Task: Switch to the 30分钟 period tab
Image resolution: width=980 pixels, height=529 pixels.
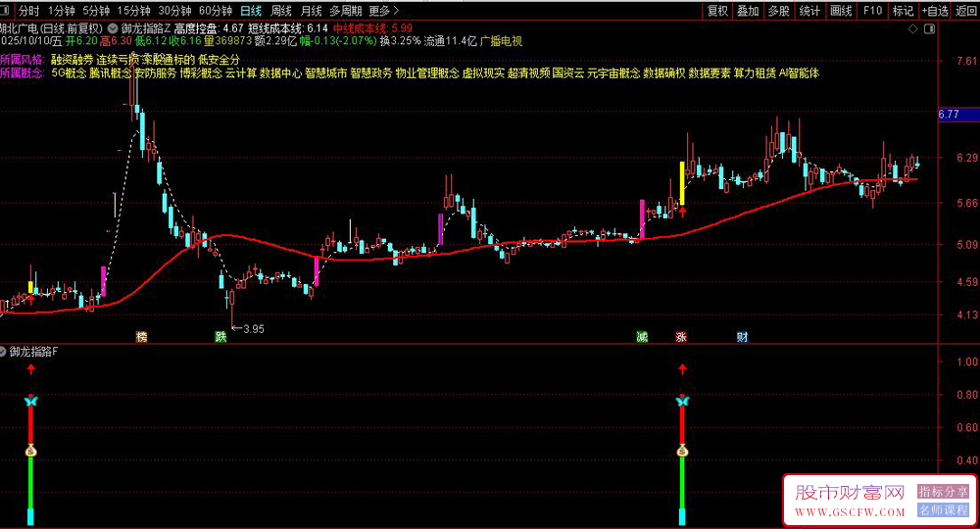Action: click(x=175, y=11)
